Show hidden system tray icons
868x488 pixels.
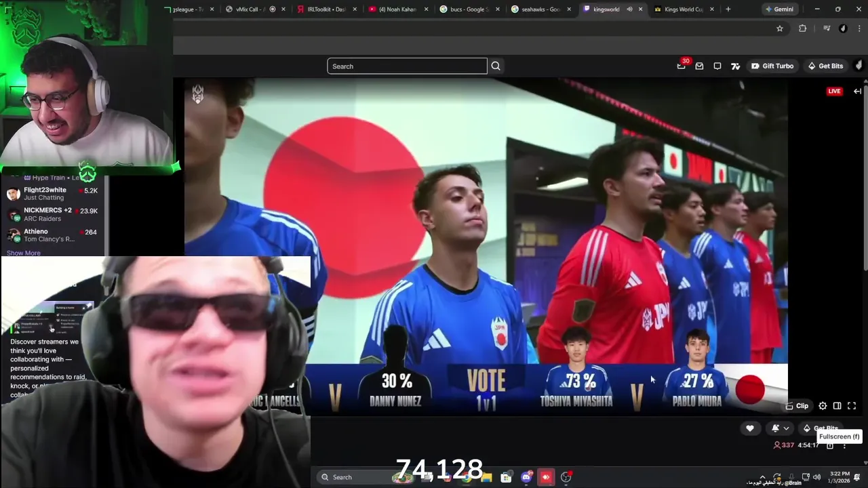pyautogui.click(x=763, y=477)
